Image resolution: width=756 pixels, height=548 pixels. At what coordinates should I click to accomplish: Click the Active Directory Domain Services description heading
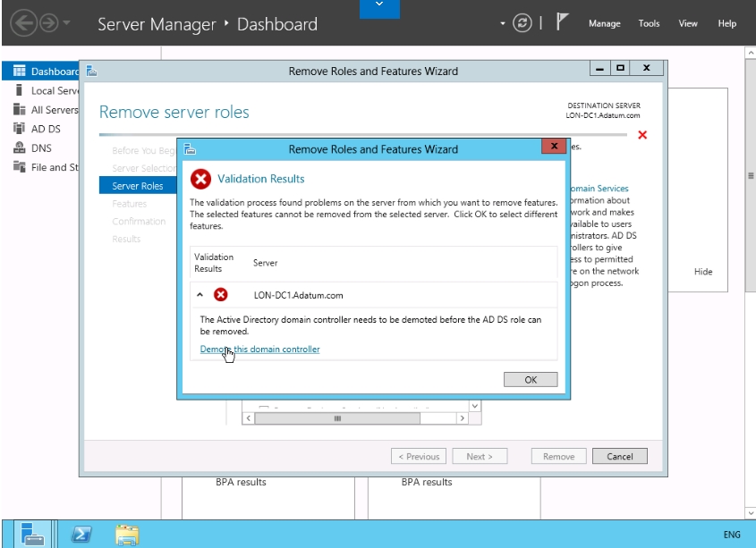[x=599, y=189]
